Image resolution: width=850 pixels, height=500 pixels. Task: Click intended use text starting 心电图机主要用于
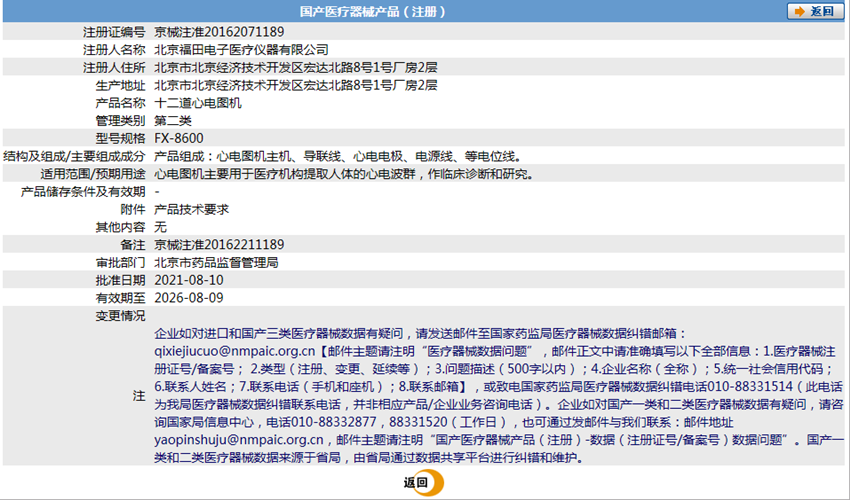344,174
